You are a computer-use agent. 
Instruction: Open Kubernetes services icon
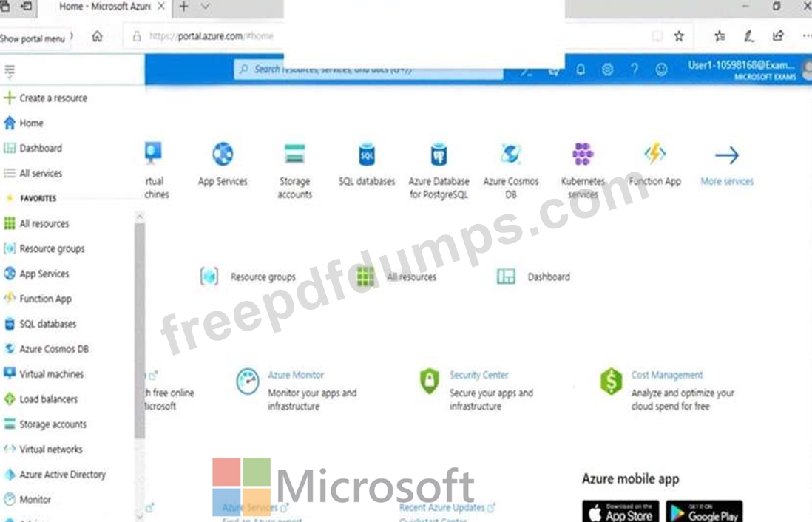pyautogui.click(x=583, y=155)
